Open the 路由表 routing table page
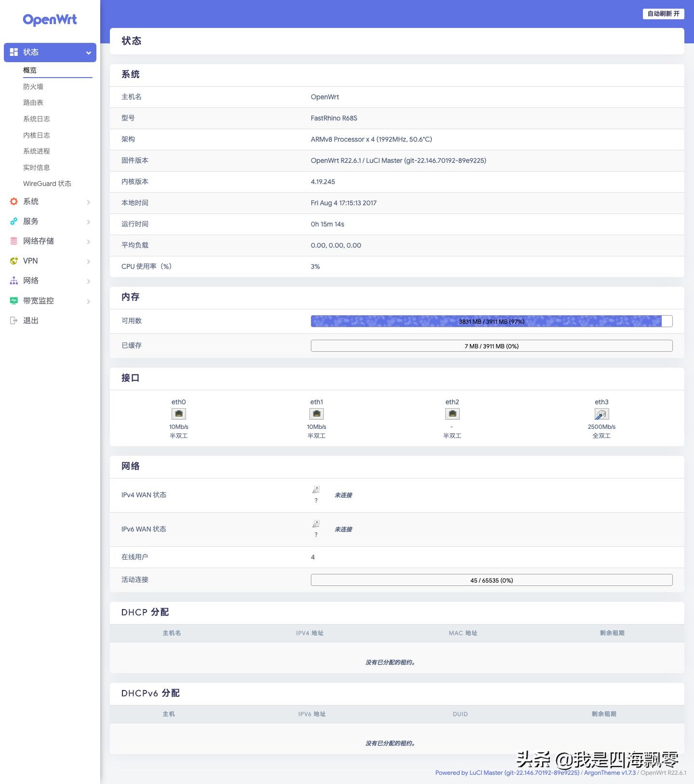Viewport: 694px width, 784px height. tap(33, 103)
